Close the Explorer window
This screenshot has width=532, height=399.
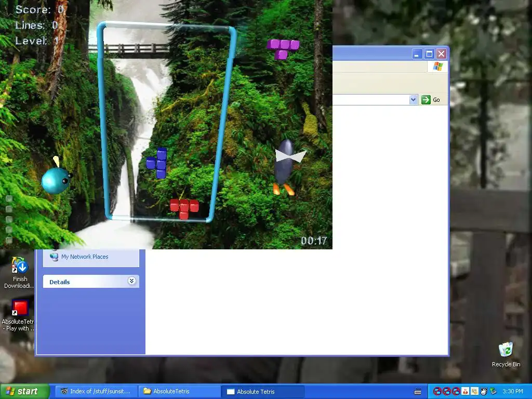[x=441, y=54]
